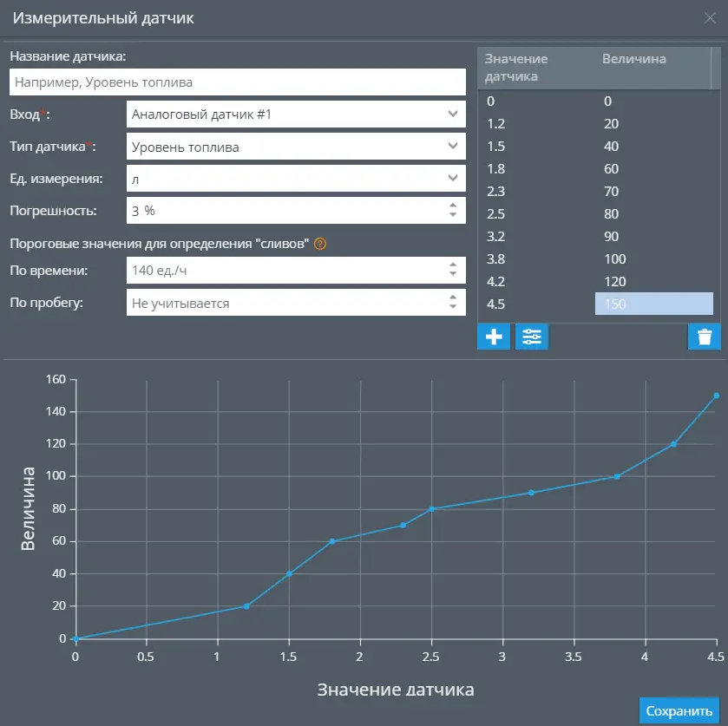This screenshot has width=728, height=726.
Task: Click the trash icon to delete row
Action: pyautogui.click(x=705, y=337)
